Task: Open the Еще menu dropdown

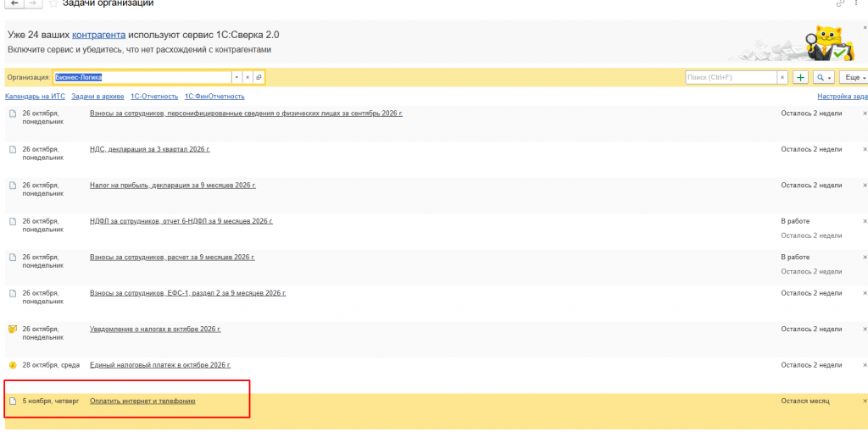Action: 854,77
